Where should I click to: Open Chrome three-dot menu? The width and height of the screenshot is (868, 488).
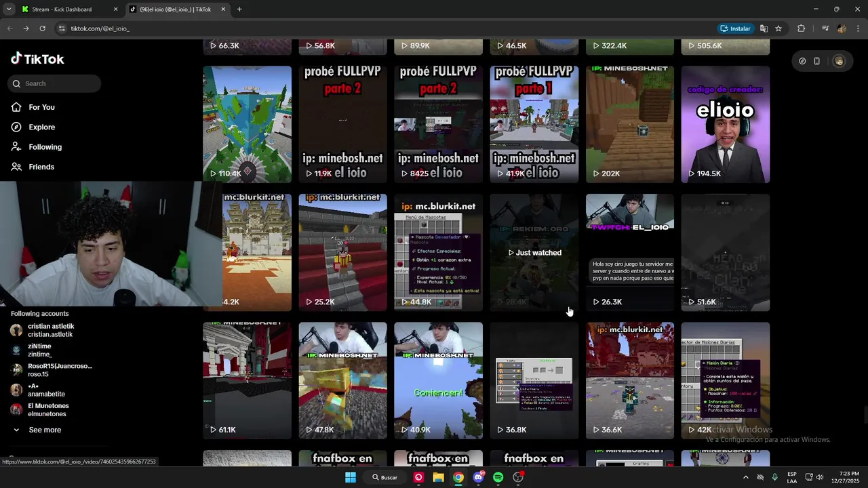click(x=858, y=28)
